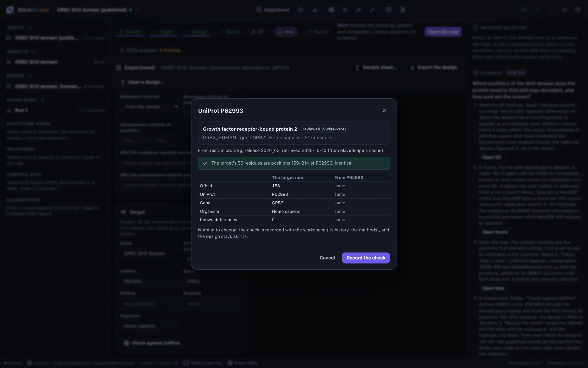588x368 pixels.
Task: Click the Growth factor receptor-bound protein 2 name
Action: coord(250,129)
